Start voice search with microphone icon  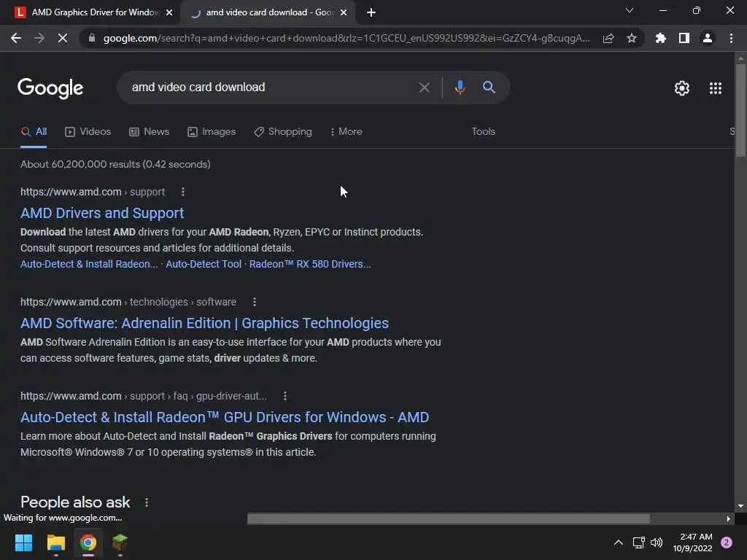click(x=460, y=87)
